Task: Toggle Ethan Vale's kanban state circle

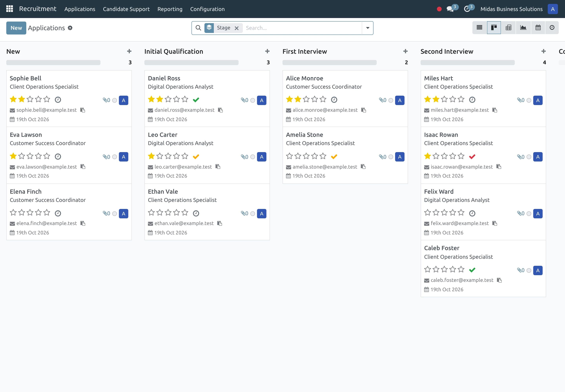Action: point(252,213)
